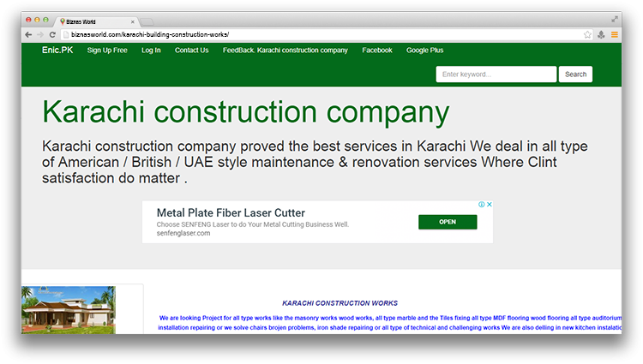Click the green OPEN ad button
The width and height of the screenshot is (643, 364).
pos(448,222)
